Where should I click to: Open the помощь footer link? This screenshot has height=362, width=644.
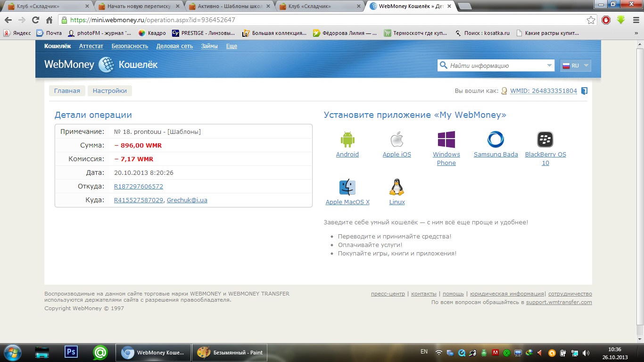coord(453,294)
